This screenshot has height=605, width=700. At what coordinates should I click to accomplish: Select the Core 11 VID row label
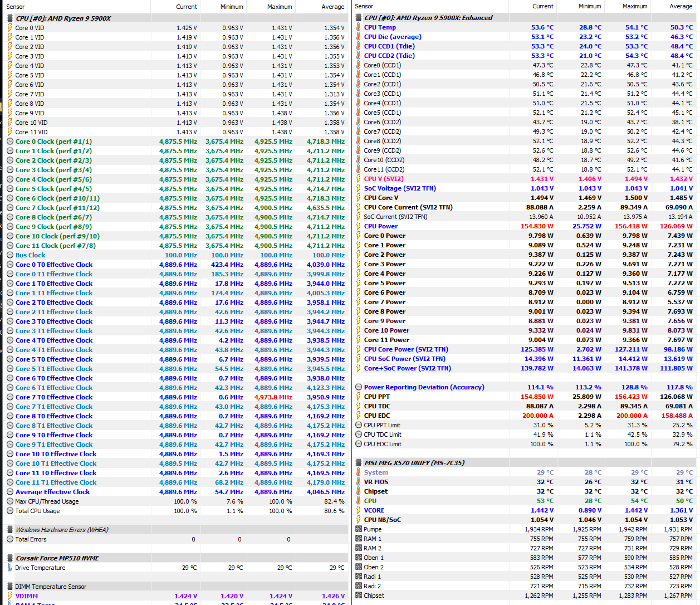tap(31, 132)
